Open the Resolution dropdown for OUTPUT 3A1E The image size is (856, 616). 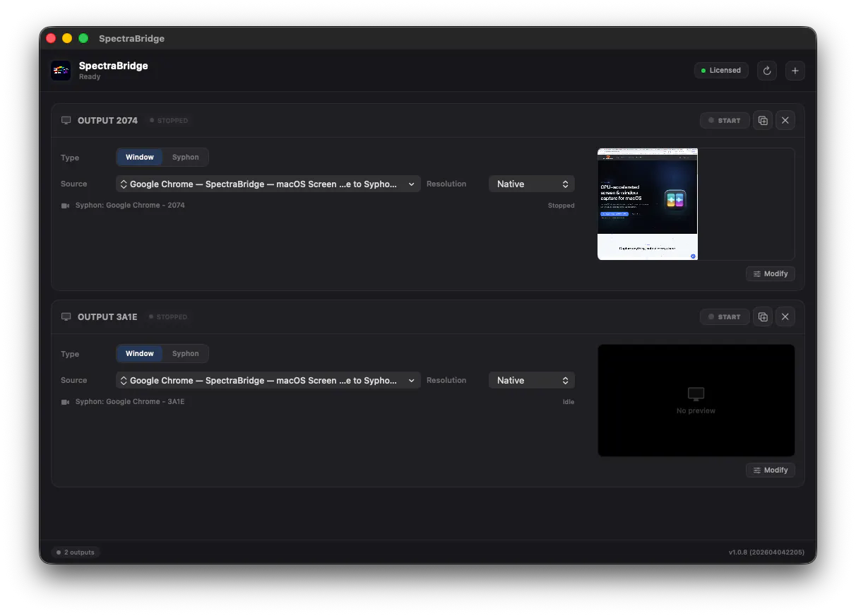pyautogui.click(x=532, y=381)
